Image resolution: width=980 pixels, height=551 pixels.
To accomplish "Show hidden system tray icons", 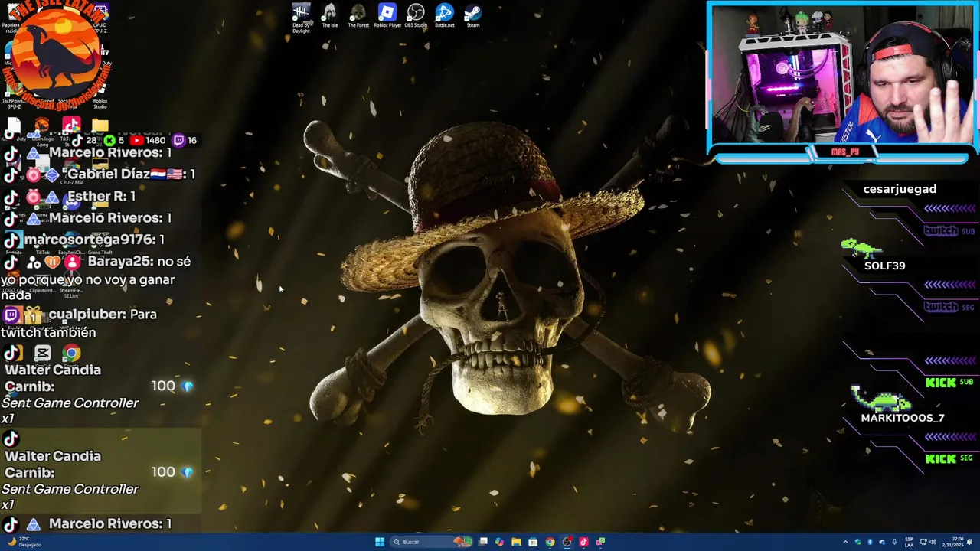I will (845, 542).
